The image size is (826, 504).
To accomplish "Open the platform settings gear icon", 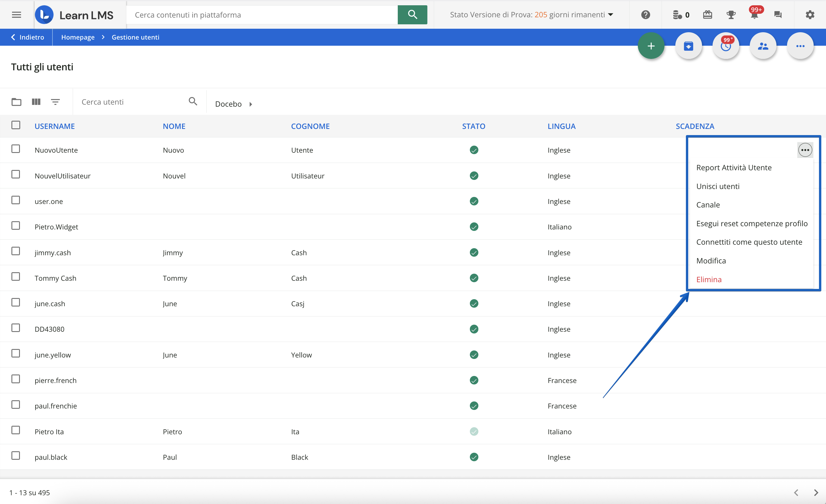I will click(x=810, y=14).
